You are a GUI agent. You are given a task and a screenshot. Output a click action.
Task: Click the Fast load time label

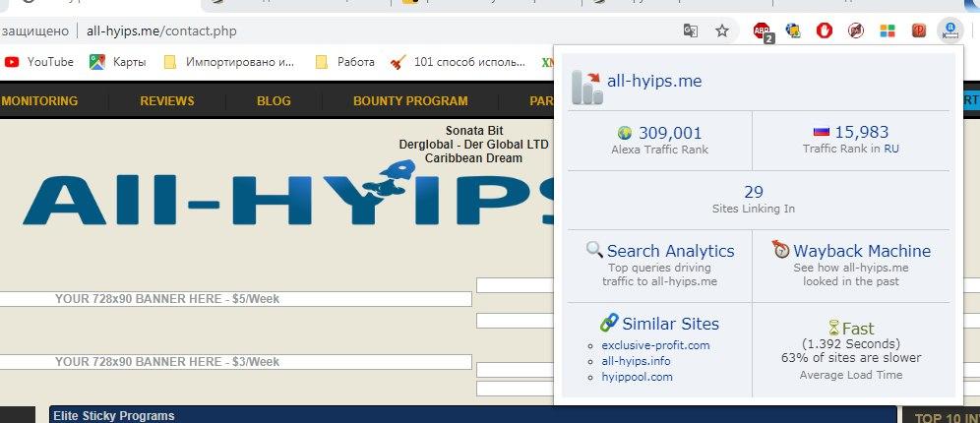[x=858, y=329]
